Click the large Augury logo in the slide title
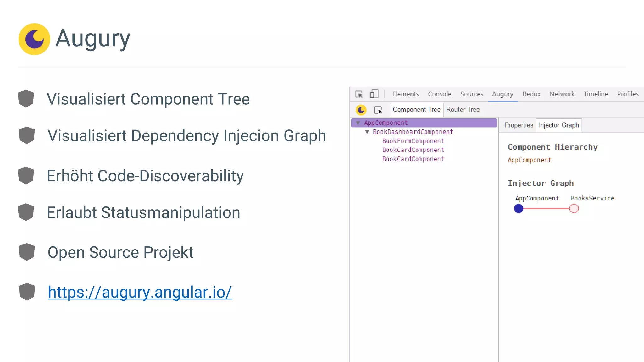Viewport: 644px width, 362px height. tap(34, 39)
